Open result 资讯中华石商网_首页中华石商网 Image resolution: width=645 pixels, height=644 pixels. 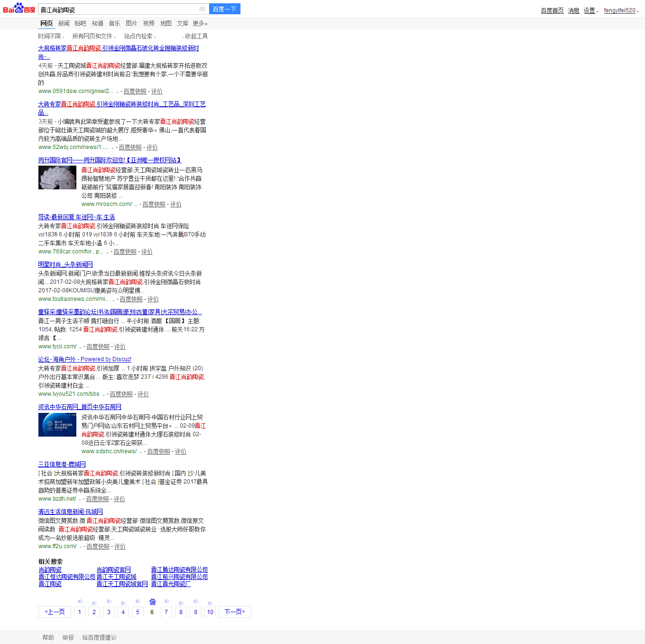(x=80, y=407)
